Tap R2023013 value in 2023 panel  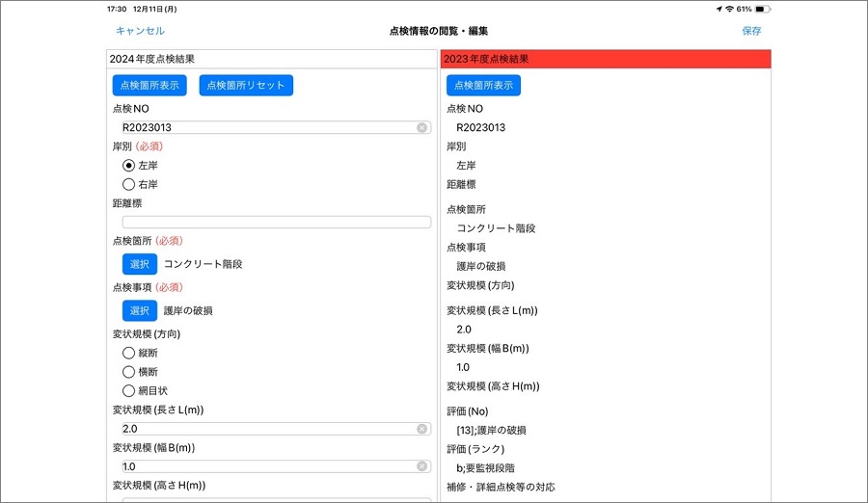click(x=481, y=128)
